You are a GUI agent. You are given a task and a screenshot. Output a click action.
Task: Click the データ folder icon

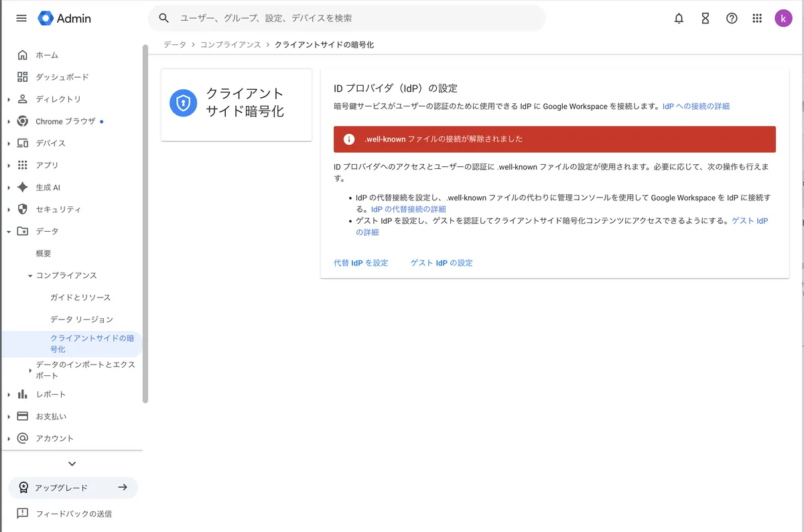23,231
